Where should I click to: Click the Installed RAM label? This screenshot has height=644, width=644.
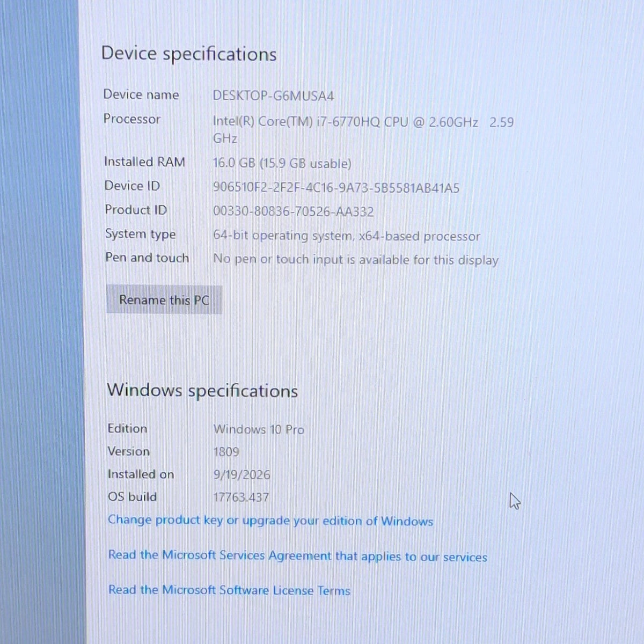144,162
